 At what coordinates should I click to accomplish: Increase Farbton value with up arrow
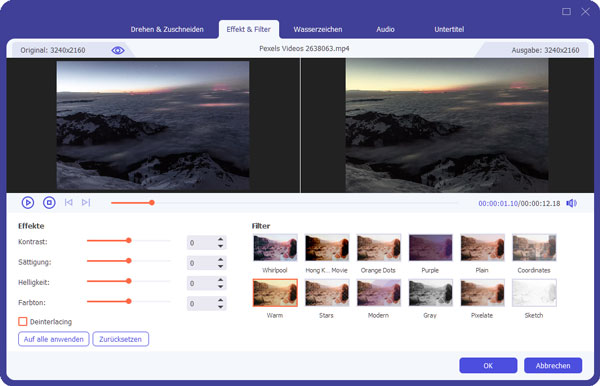(x=220, y=300)
